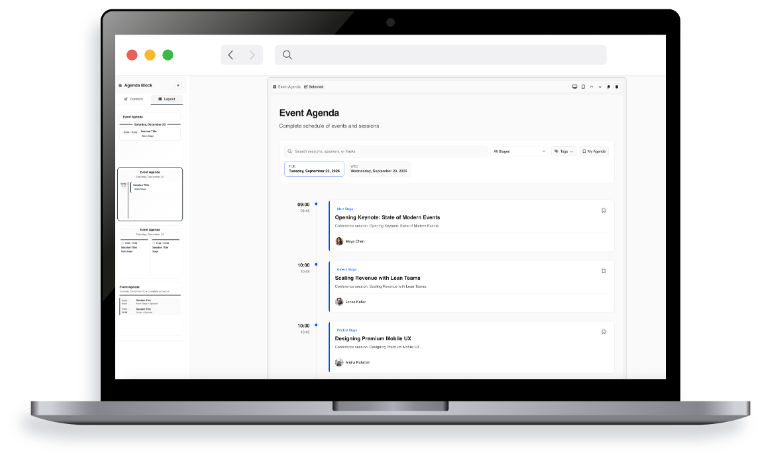Click the Event Agenda page heading
Screen dimensions: 766x462
click(x=309, y=113)
